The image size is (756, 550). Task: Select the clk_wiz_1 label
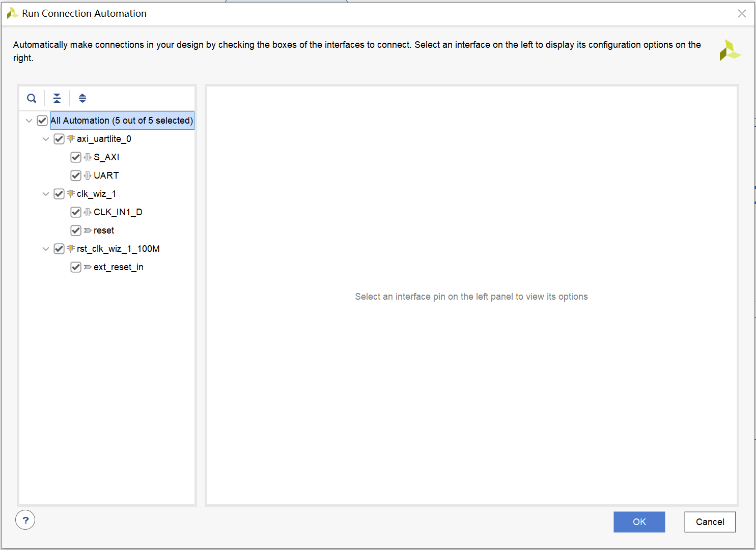click(96, 194)
